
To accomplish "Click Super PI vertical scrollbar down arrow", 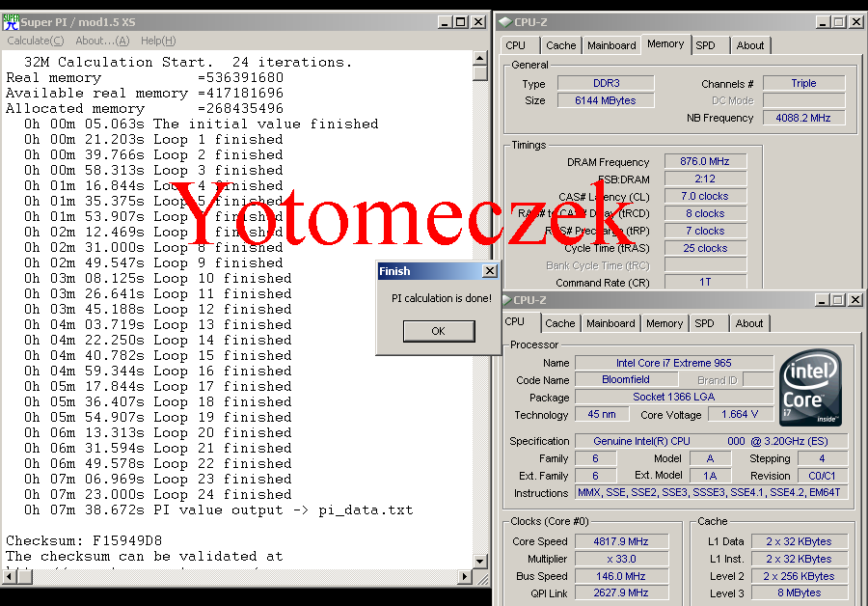I will (x=480, y=562).
